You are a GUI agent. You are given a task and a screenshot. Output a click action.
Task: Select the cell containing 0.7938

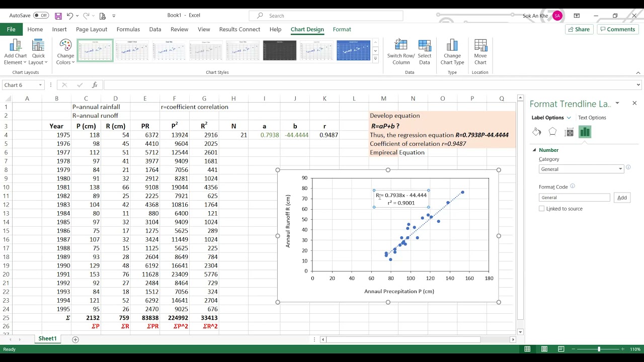[x=265, y=135]
